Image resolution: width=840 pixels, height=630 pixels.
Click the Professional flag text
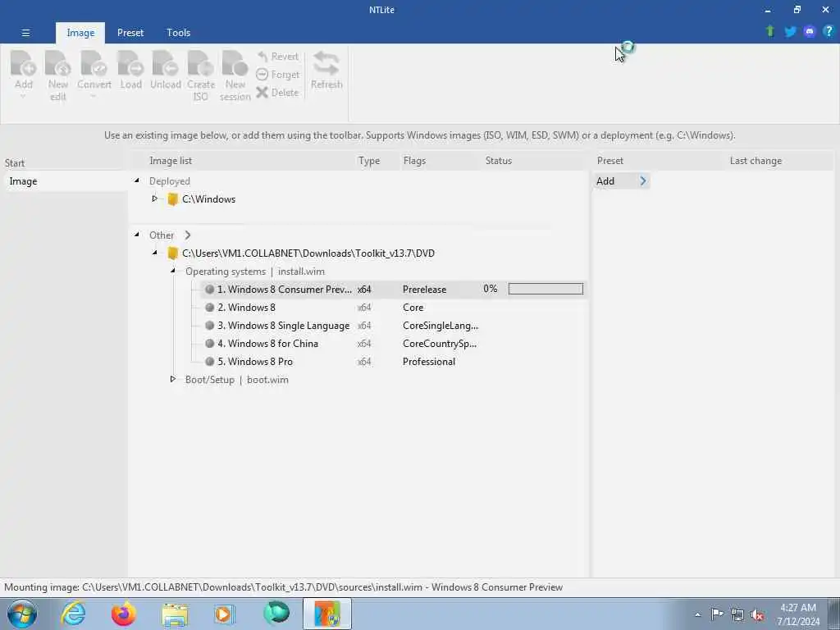pyautogui.click(x=428, y=362)
